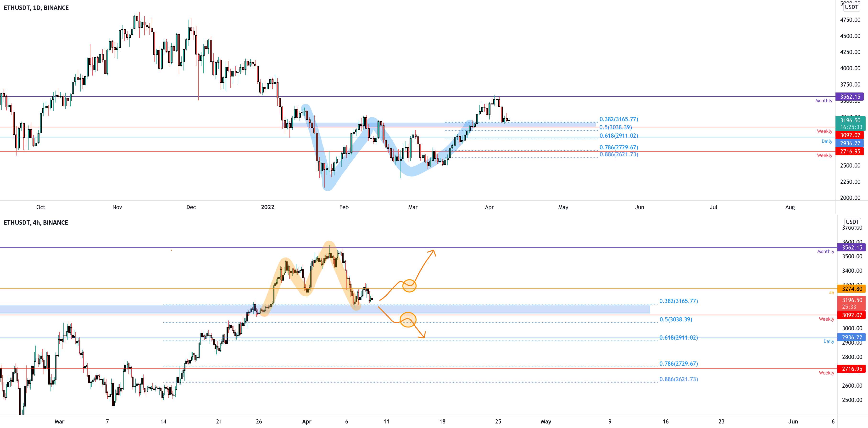Select the 0.5(3038.39) Fib label on daily chart
Screen dimensions: 868x428
[615, 127]
